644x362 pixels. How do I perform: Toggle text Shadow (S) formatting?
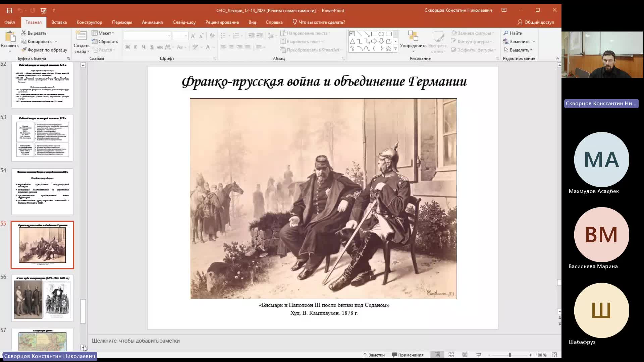[x=152, y=47]
